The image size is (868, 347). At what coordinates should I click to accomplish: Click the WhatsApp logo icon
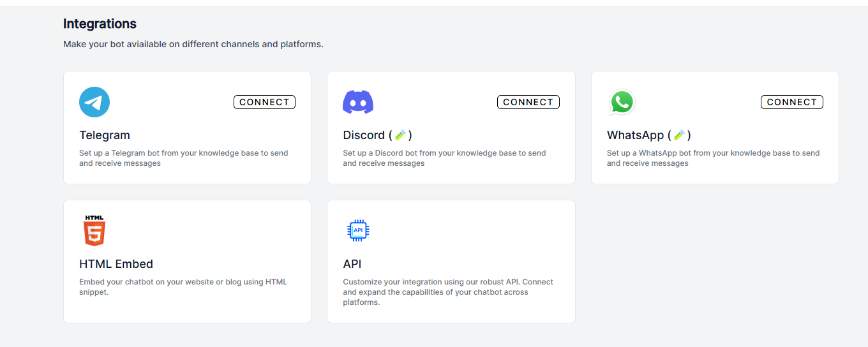tap(622, 102)
